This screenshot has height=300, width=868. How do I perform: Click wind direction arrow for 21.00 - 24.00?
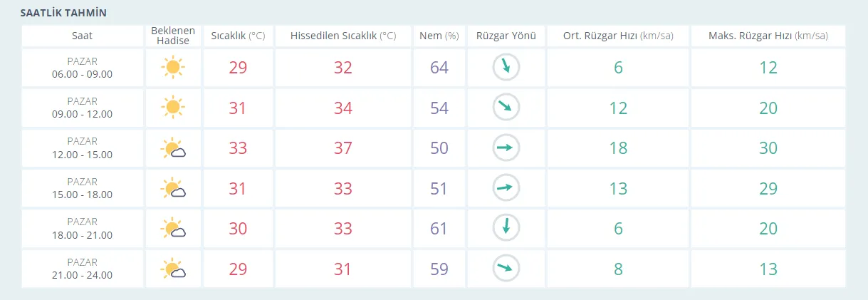(x=506, y=269)
